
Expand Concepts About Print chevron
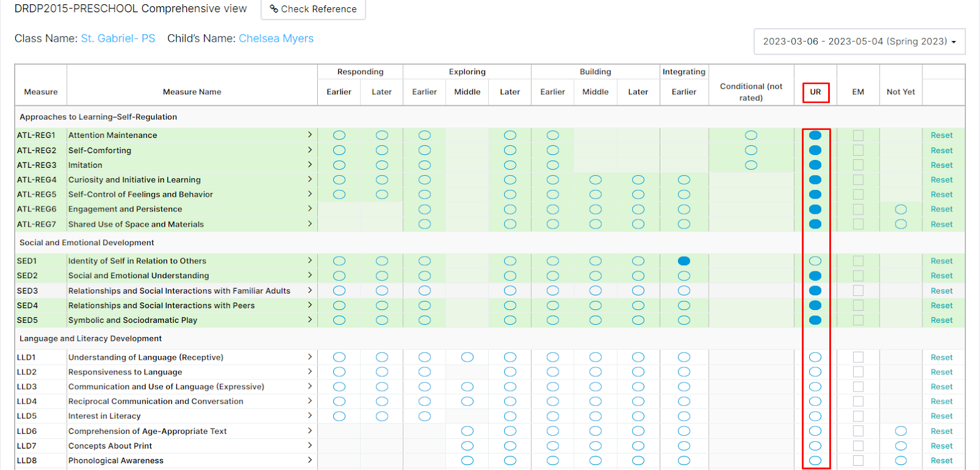tap(309, 445)
